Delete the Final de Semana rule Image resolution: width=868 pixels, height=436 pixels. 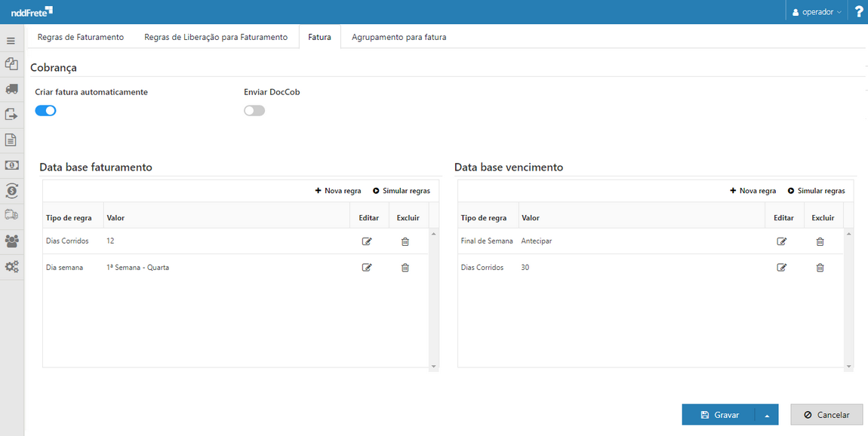(820, 241)
